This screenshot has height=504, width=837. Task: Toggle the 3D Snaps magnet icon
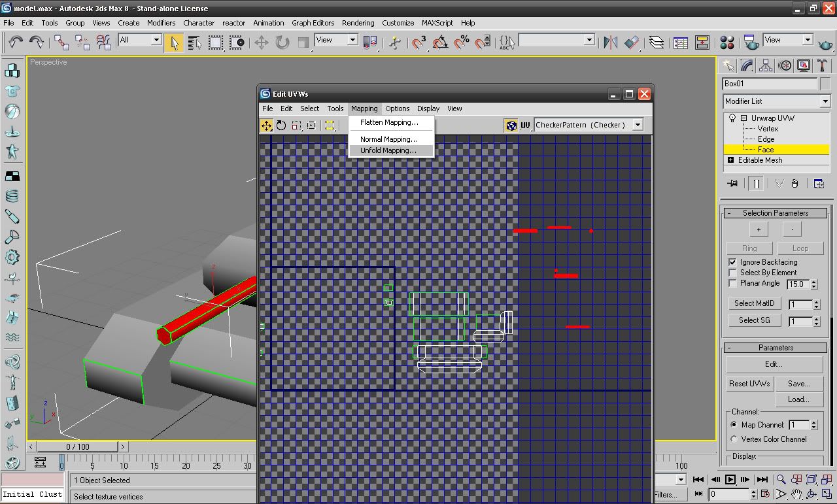coord(419,42)
